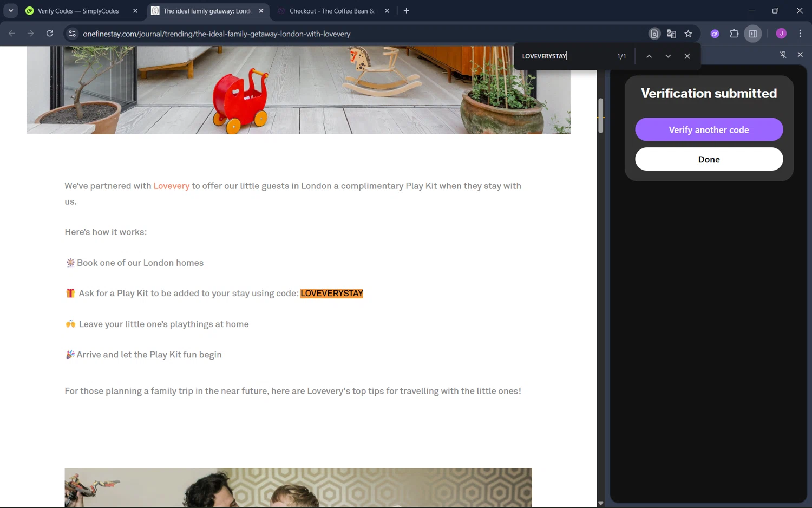Viewport: 812px width, 508px height.
Task: Jump to next find result
Action: [x=668, y=56]
